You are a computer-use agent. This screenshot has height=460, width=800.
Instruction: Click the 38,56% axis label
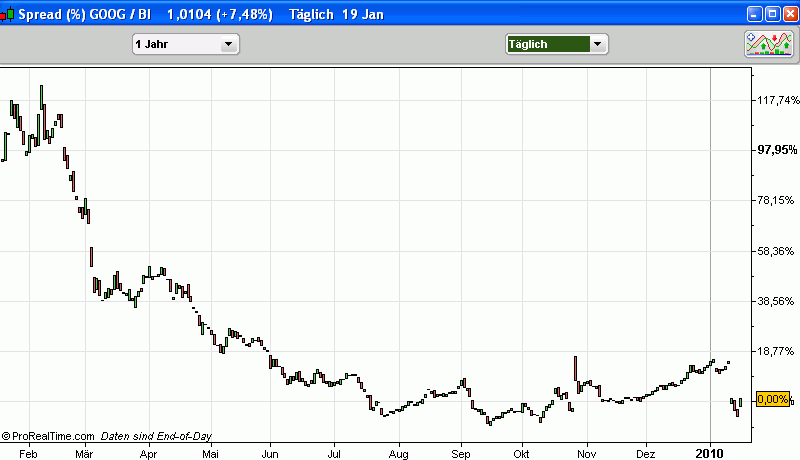point(776,301)
